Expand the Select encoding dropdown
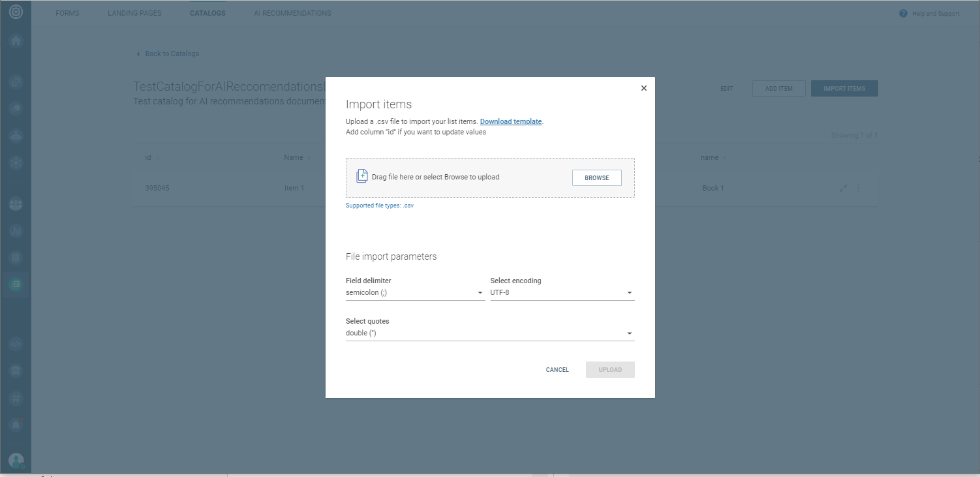Image resolution: width=980 pixels, height=477 pixels. tap(561, 293)
